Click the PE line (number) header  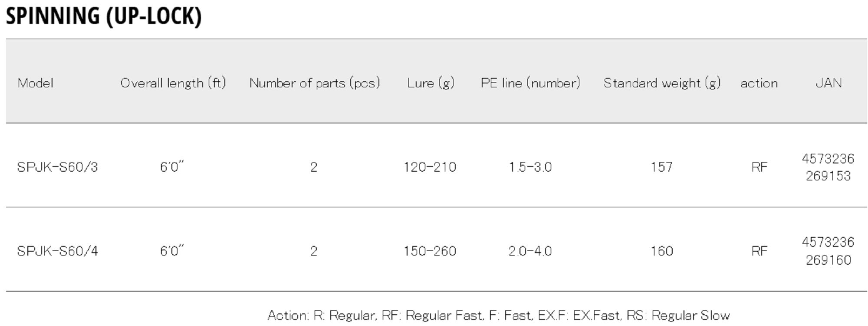coord(530,83)
